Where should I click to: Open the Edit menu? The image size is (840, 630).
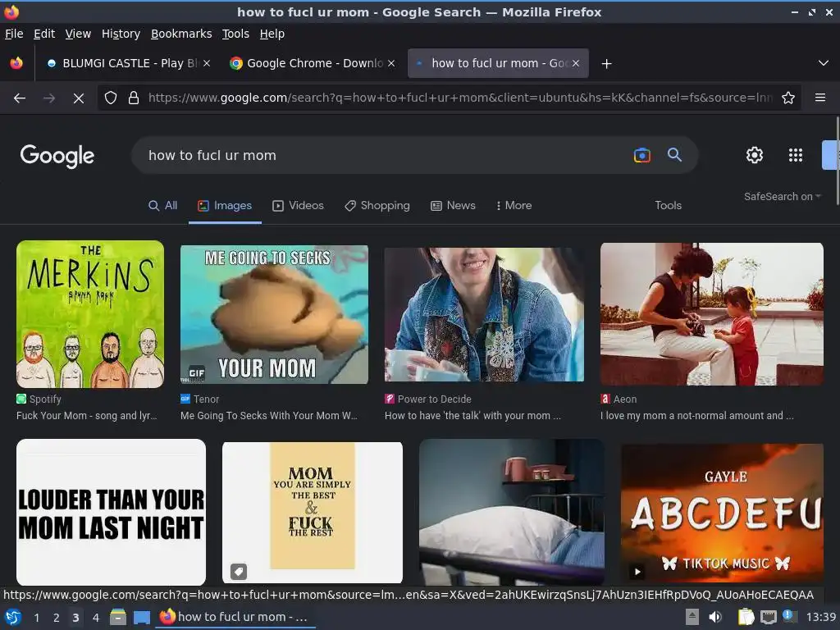[x=44, y=34]
